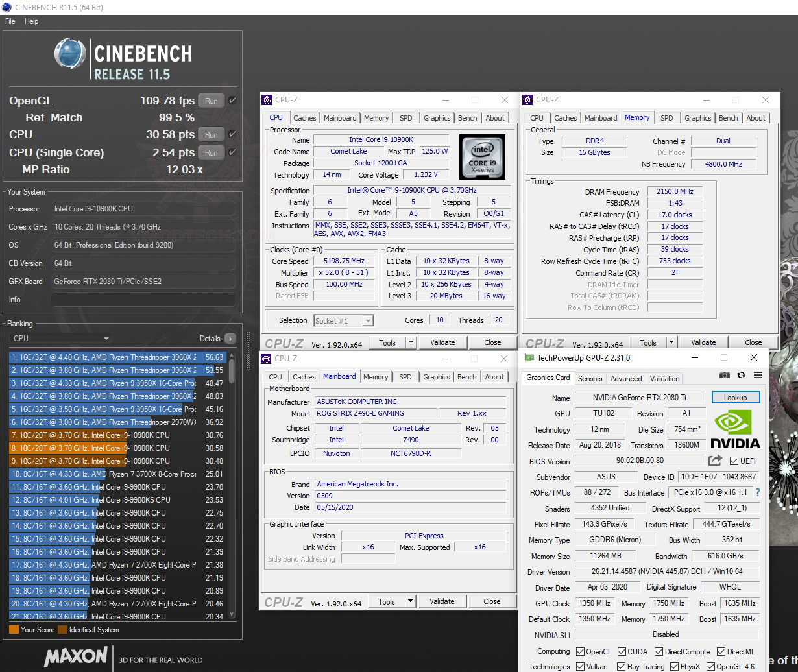
Task: Click the share icon beside BIOS Version
Action: [x=716, y=461]
